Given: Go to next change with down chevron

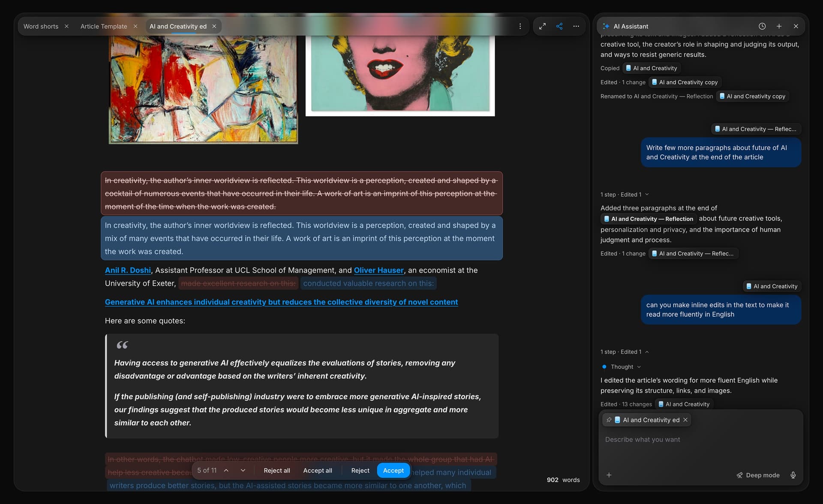Looking at the screenshot, I should pos(243,470).
